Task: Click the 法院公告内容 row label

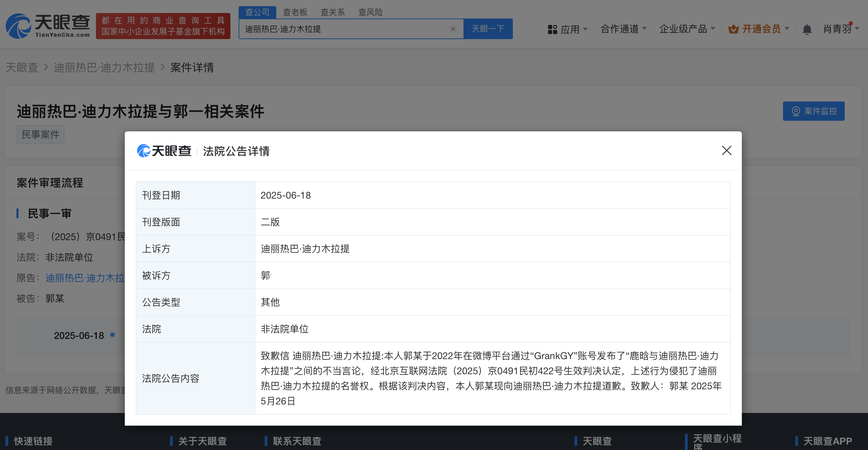Action: pos(171,378)
